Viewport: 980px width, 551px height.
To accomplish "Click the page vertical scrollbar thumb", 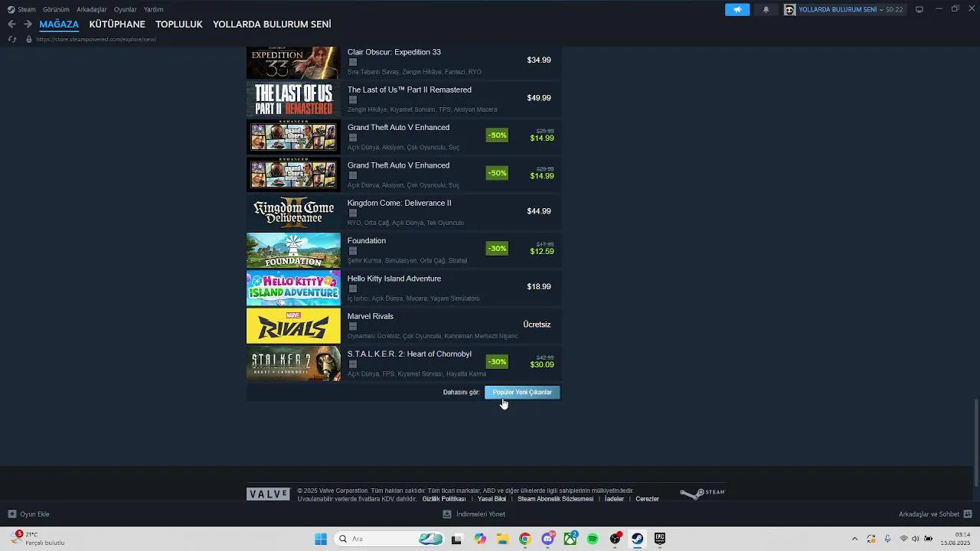I will (x=976, y=442).
